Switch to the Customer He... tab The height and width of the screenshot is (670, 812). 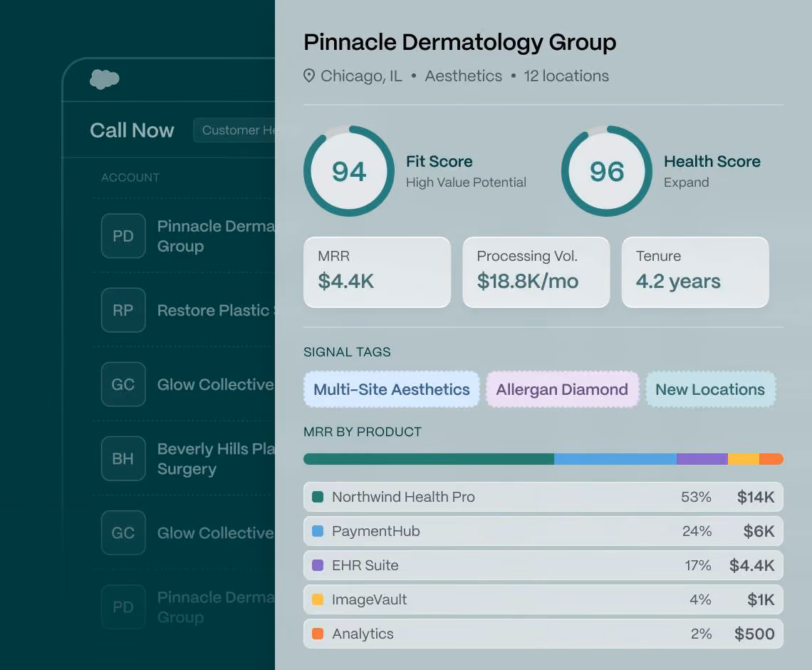pos(234,130)
